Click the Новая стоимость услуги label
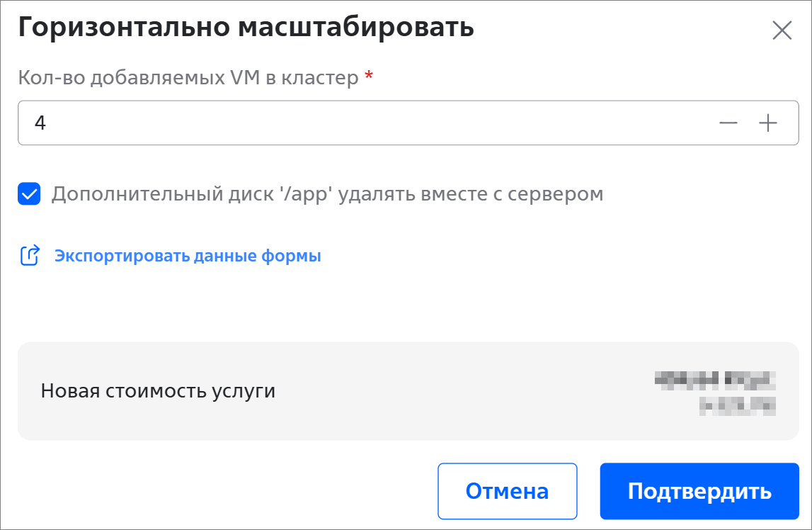This screenshot has width=812, height=530. pyautogui.click(x=158, y=390)
